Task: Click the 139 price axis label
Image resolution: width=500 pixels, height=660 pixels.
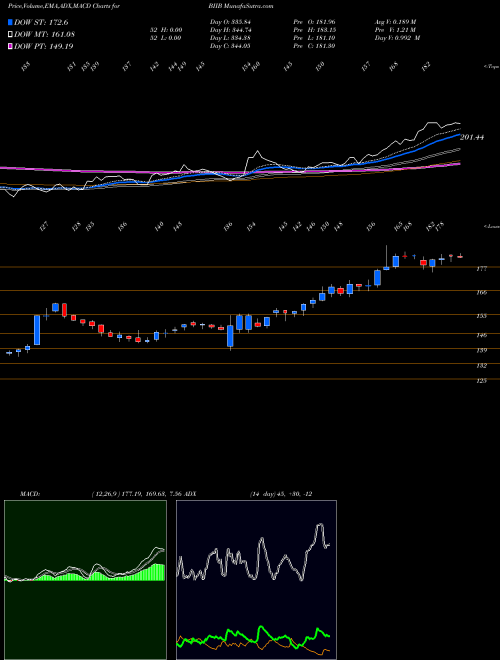Action: 481,350
